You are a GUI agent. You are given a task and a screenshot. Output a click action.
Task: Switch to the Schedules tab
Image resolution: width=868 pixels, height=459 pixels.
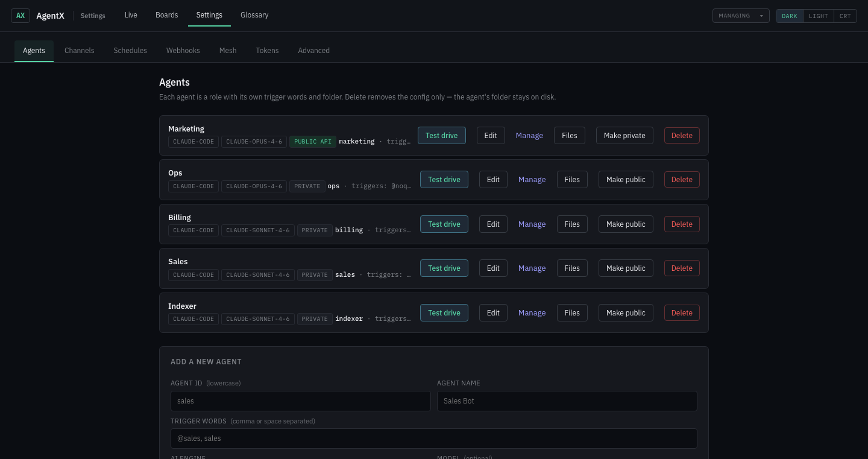[130, 51]
